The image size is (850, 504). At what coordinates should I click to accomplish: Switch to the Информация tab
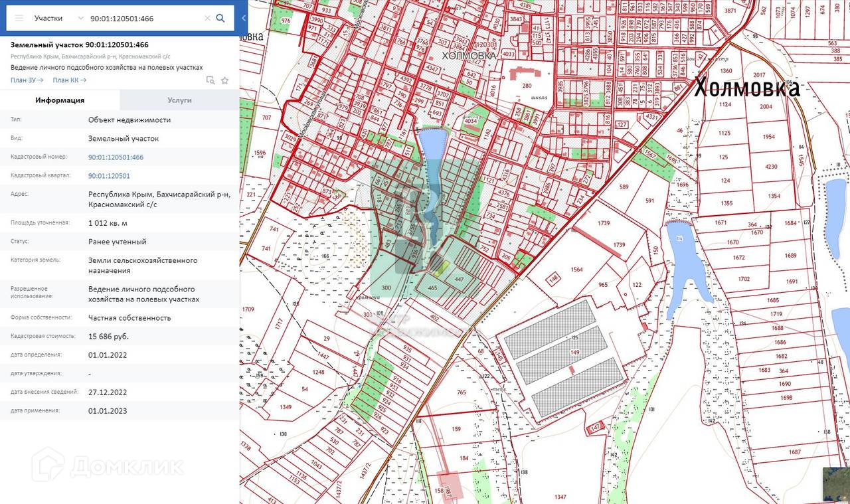(60, 100)
